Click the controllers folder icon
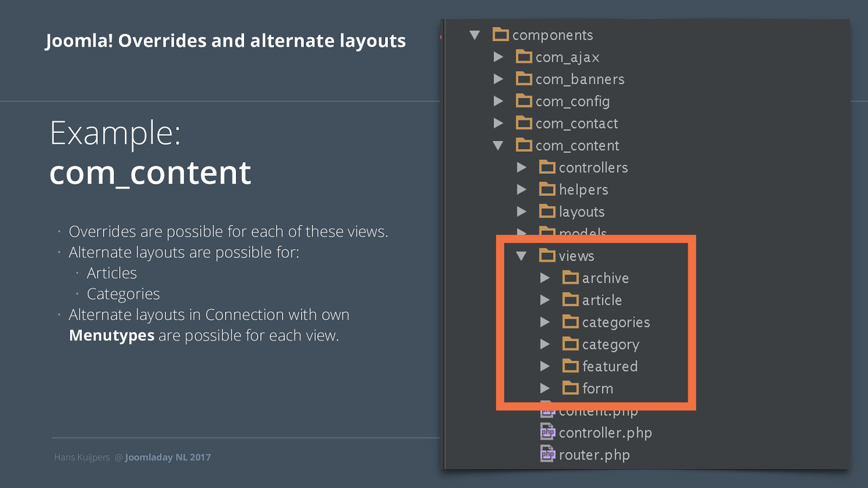Image resolution: width=868 pixels, height=488 pixels. (x=547, y=167)
